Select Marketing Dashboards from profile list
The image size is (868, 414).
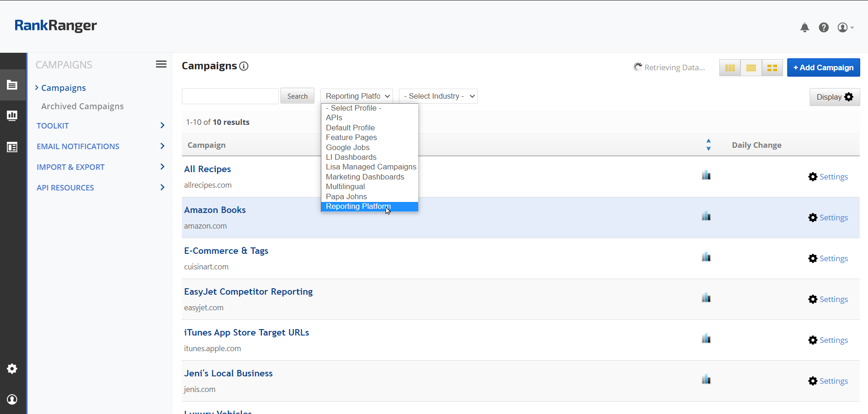(x=365, y=177)
